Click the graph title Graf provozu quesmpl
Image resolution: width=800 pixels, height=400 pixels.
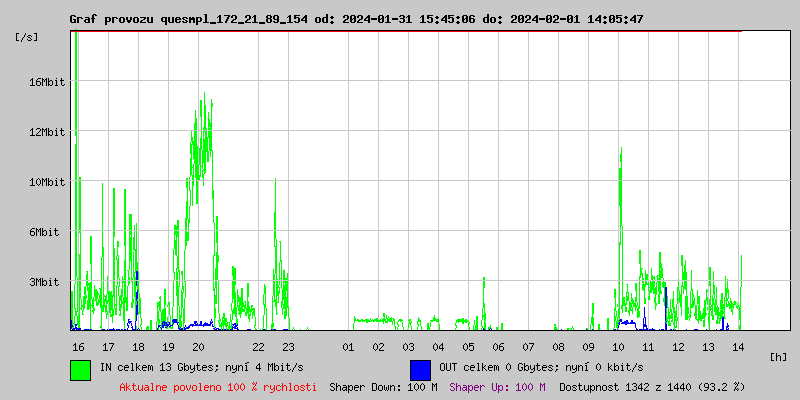[356, 19]
